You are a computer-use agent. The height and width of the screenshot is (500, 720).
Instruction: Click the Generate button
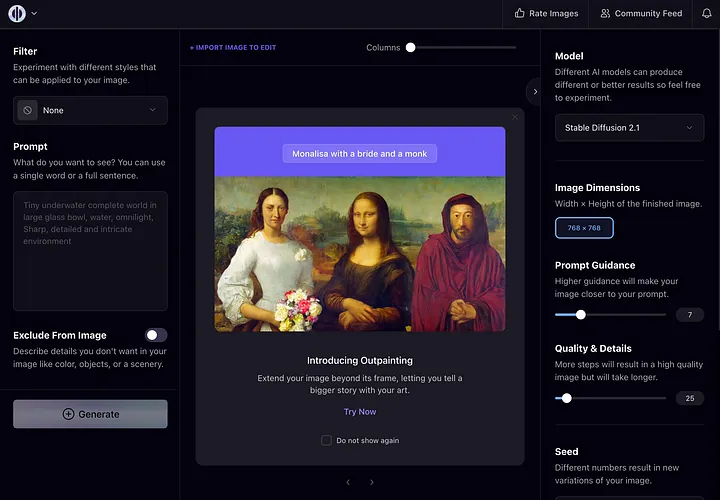[x=90, y=414]
